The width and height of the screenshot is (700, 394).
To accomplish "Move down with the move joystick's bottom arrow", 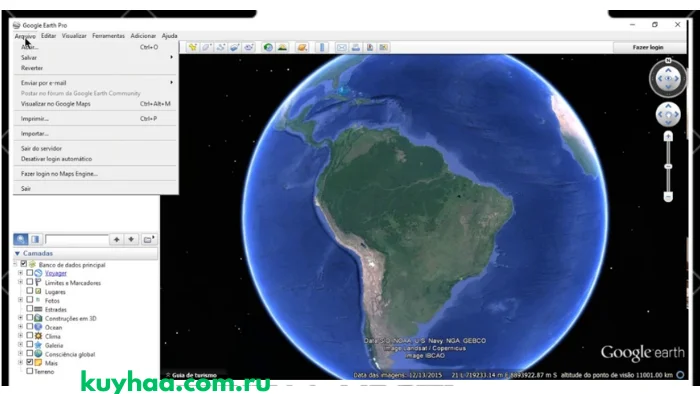I will tap(668, 123).
